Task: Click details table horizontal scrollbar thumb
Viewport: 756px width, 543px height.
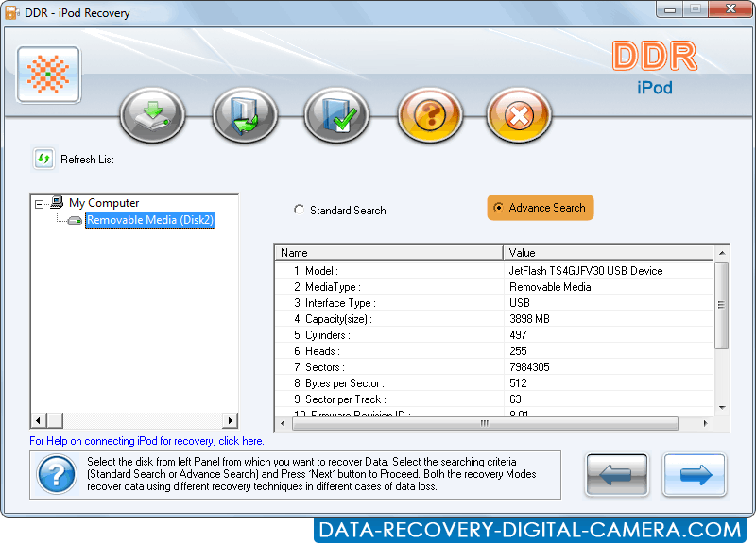Action: click(485, 423)
